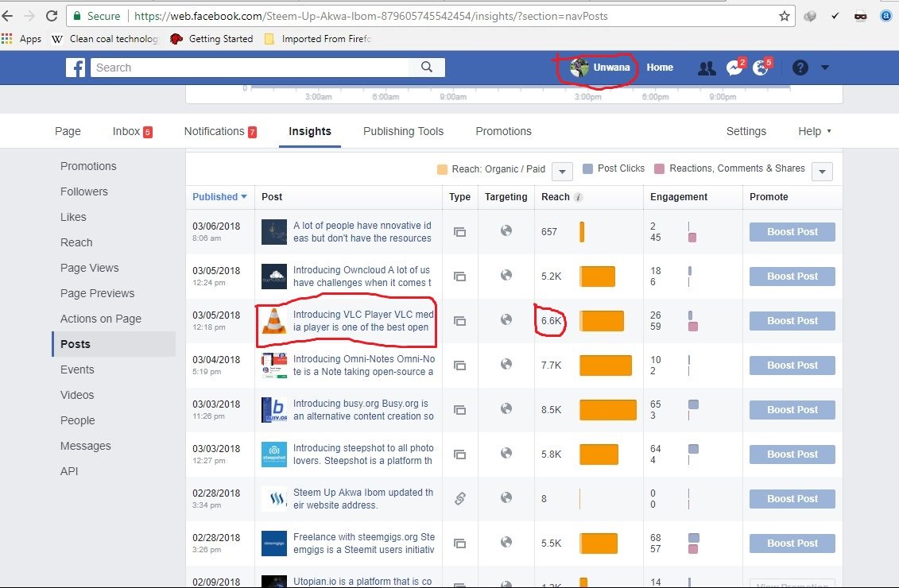
Task: Click the browser address bar URL
Action: pos(370,16)
